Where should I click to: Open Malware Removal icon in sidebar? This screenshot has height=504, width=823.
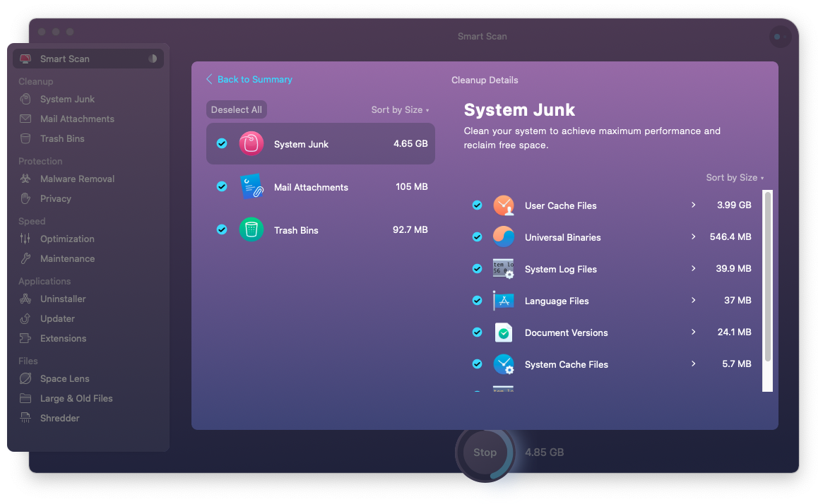25,179
